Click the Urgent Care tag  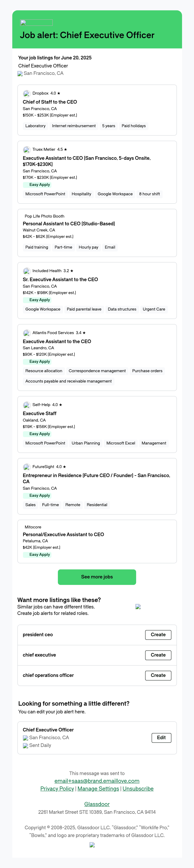point(154,309)
